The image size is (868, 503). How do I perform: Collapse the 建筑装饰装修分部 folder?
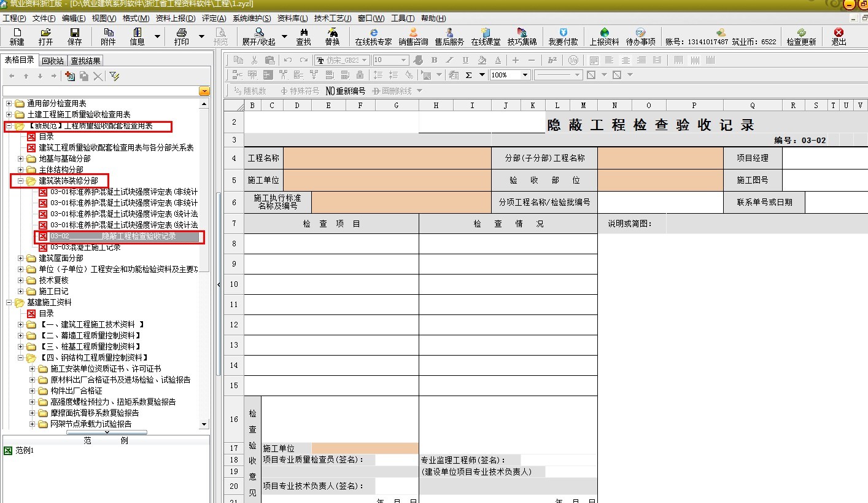point(21,181)
